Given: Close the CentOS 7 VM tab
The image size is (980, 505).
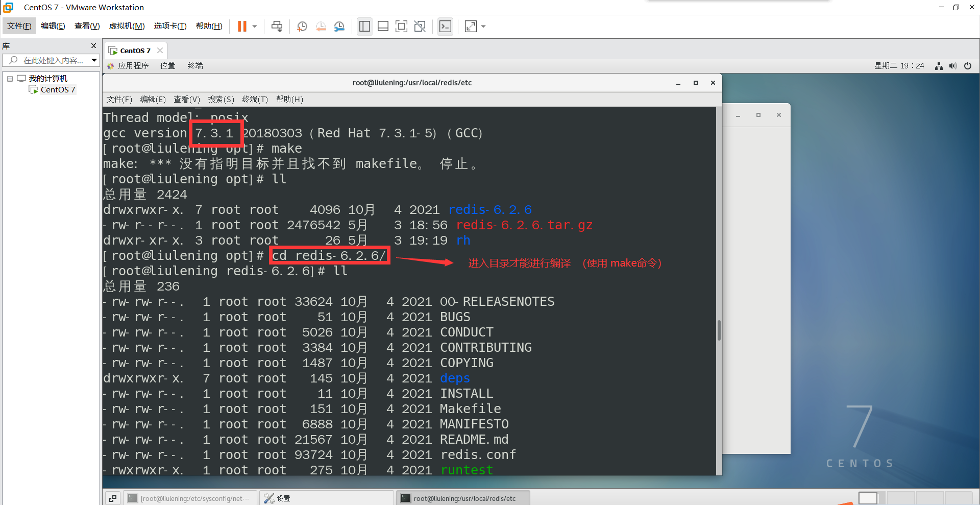Looking at the screenshot, I should pyautogui.click(x=160, y=50).
